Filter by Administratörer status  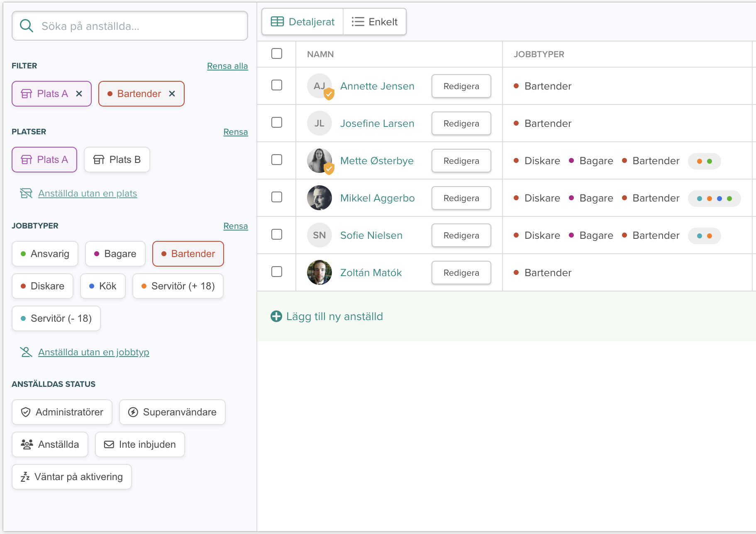tap(62, 412)
